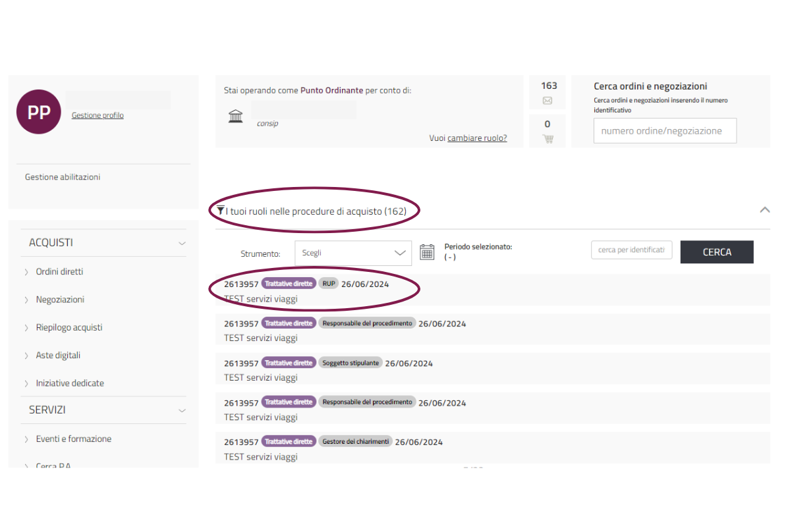Image resolution: width=786 pixels, height=532 pixels.
Task: Open the shopping cart icon
Action: click(547, 138)
